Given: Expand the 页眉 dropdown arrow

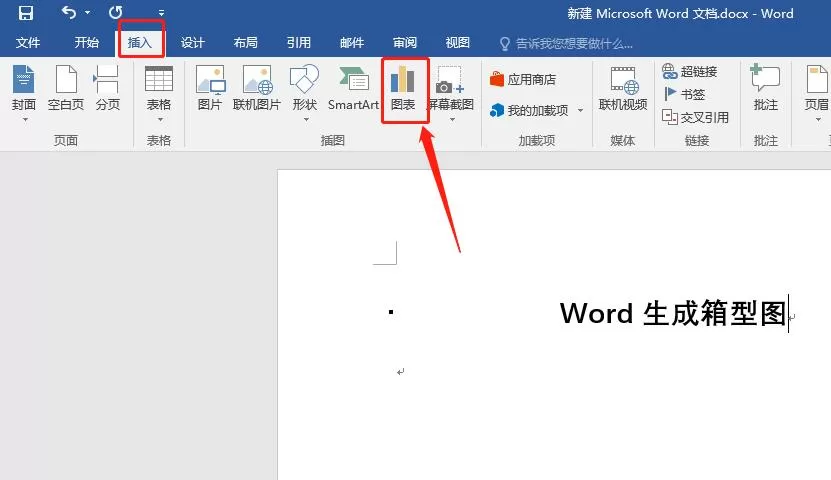Looking at the screenshot, I should pos(818,120).
